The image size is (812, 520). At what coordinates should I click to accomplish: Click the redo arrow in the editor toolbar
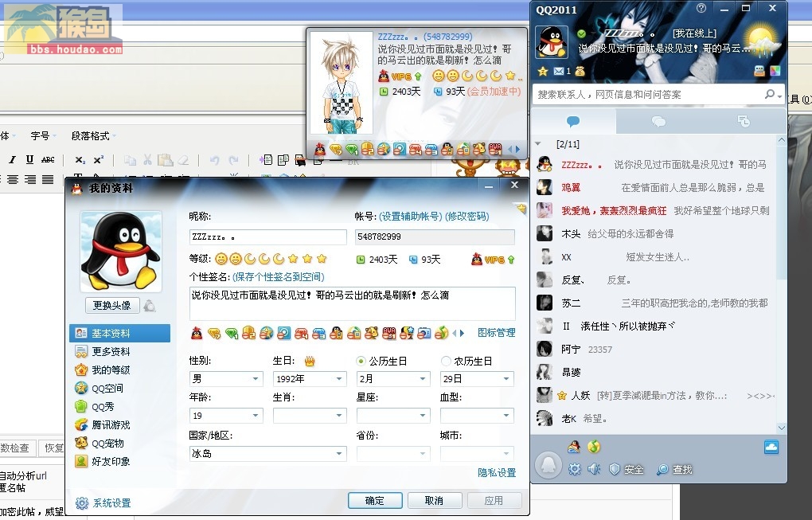click(x=233, y=160)
